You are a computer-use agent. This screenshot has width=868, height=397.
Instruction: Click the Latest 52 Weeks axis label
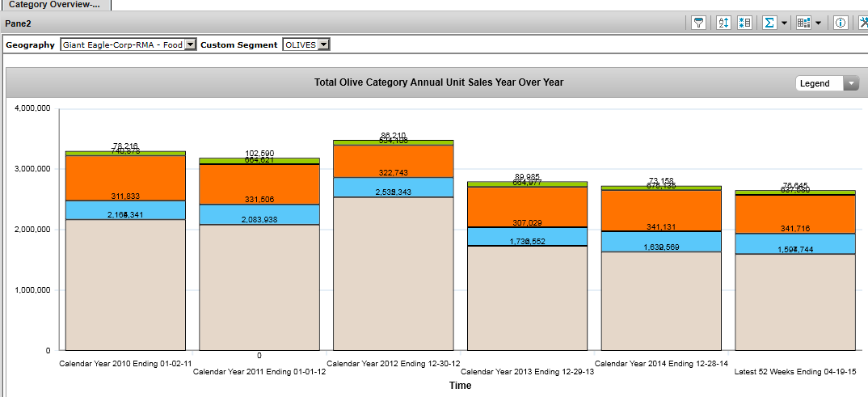pyautogui.click(x=794, y=372)
